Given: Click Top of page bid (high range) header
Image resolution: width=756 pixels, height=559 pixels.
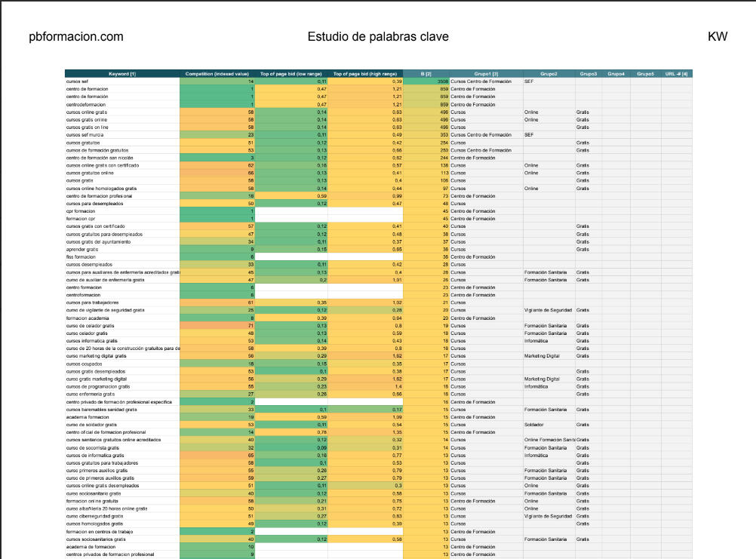Looking at the screenshot, I should coord(365,74).
